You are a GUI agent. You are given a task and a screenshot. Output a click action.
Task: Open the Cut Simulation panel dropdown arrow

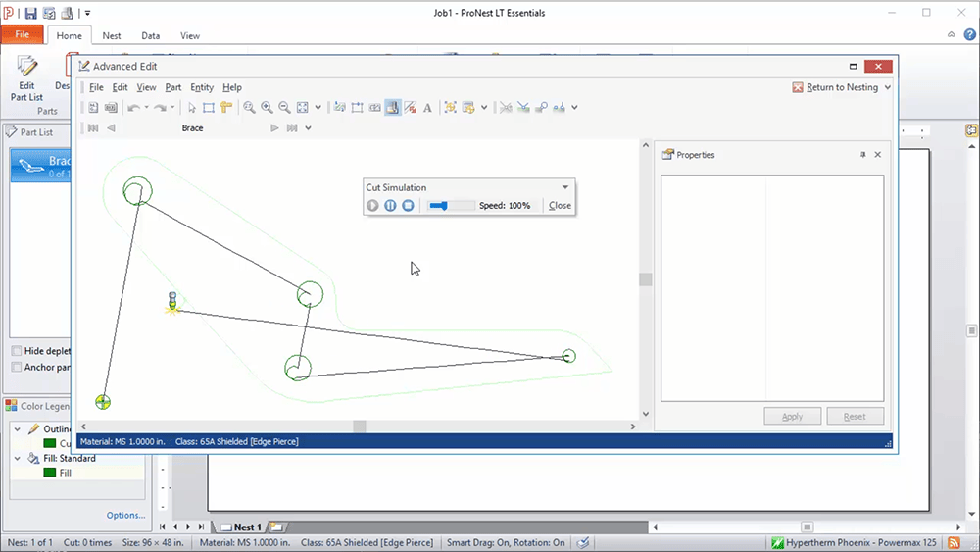coord(565,187)
